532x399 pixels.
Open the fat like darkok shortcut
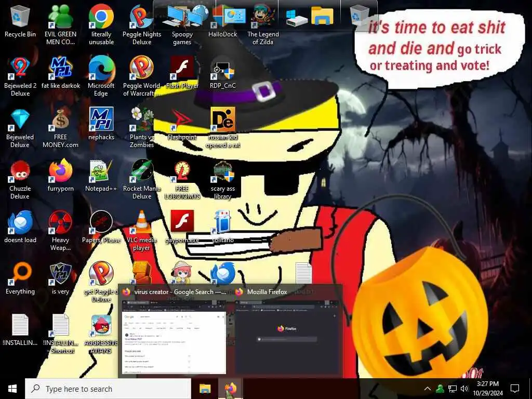[x=61, y=73]
